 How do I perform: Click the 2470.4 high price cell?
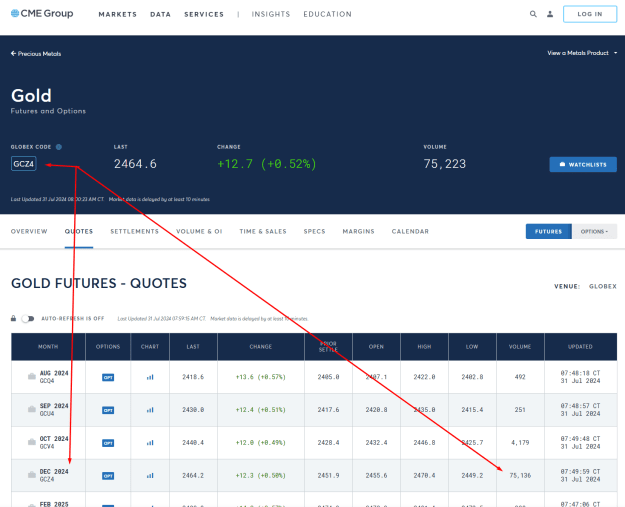(424, 476)
